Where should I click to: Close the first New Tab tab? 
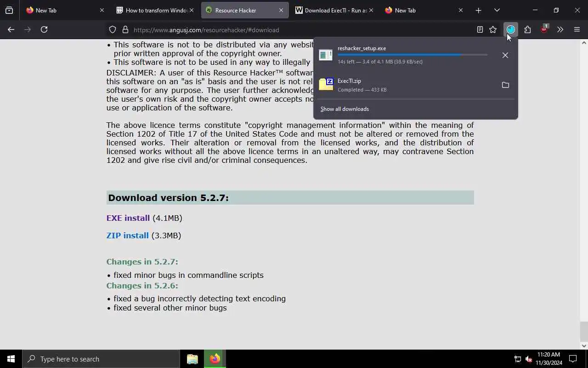(x=102, y=10)
